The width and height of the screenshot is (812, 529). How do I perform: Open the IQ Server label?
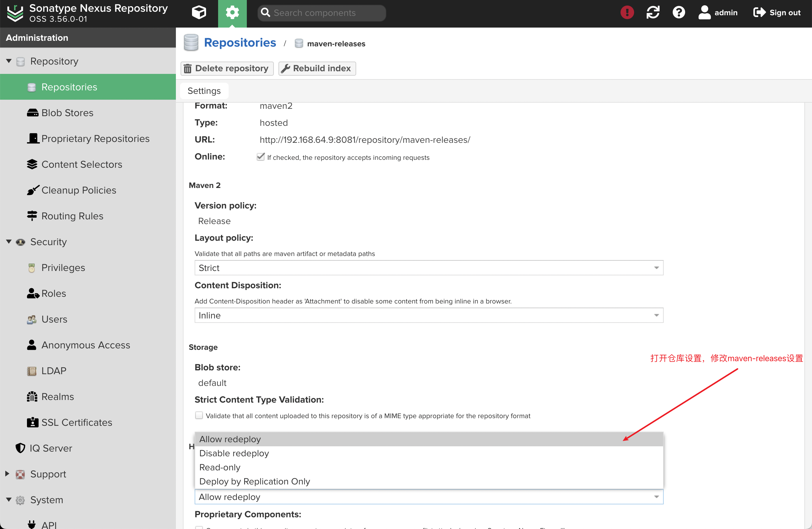coord(51,448)
